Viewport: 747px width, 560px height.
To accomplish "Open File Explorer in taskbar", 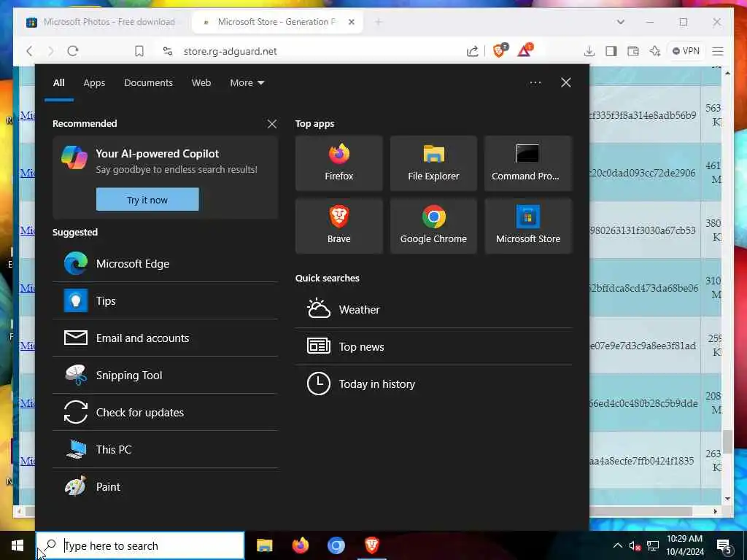I will click(x=264, y=545).
